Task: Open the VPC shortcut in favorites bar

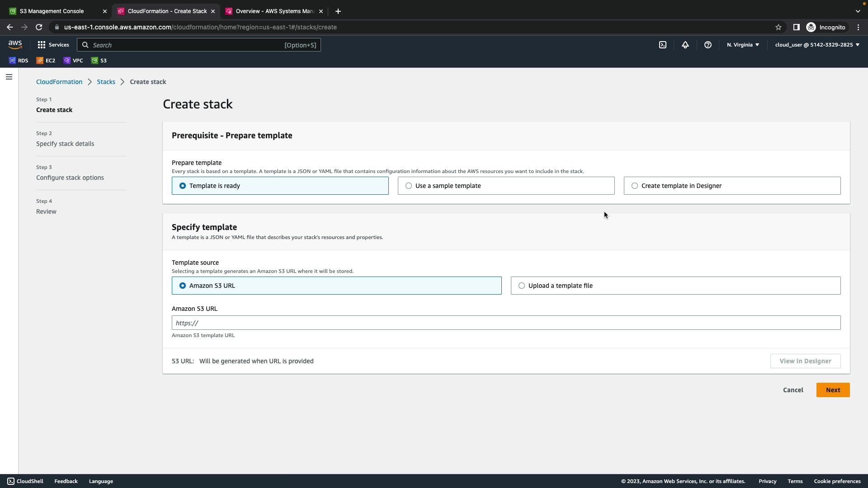Action: (x=73, y=61)
